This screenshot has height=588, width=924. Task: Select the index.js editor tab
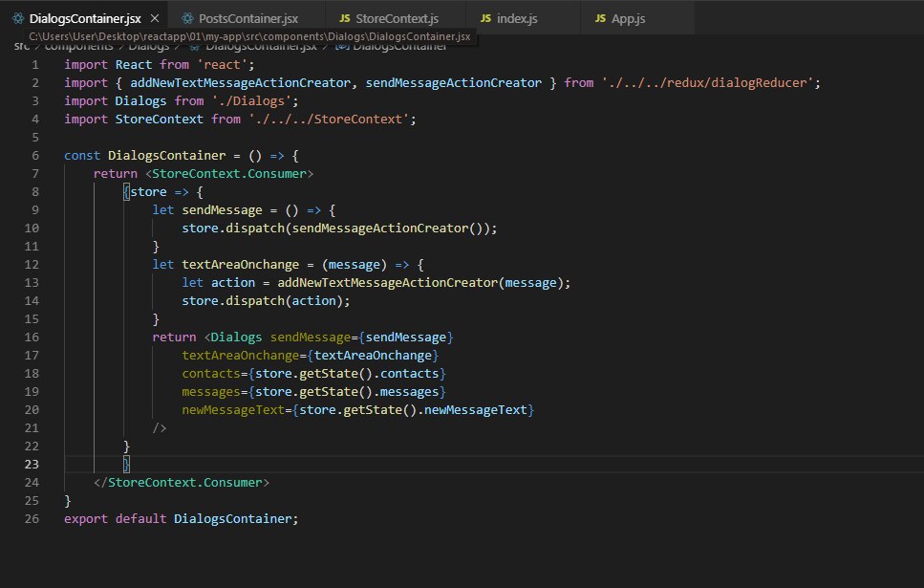coord(519,18)
